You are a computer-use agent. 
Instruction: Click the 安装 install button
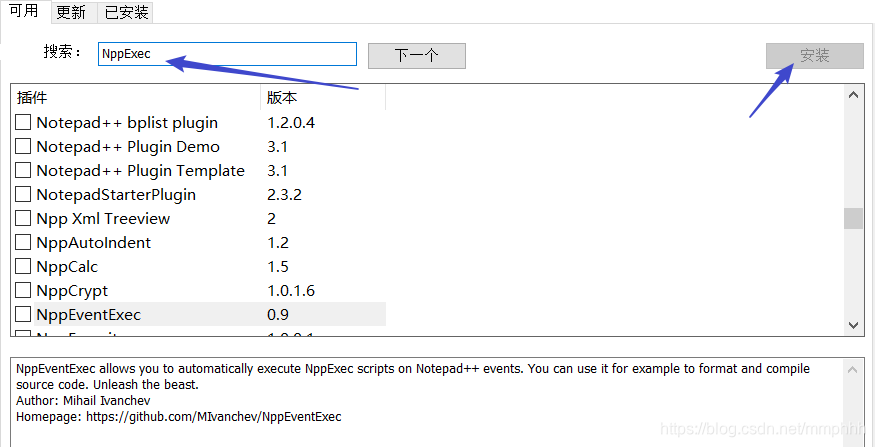pyautogui.click(x=815, y=56)
